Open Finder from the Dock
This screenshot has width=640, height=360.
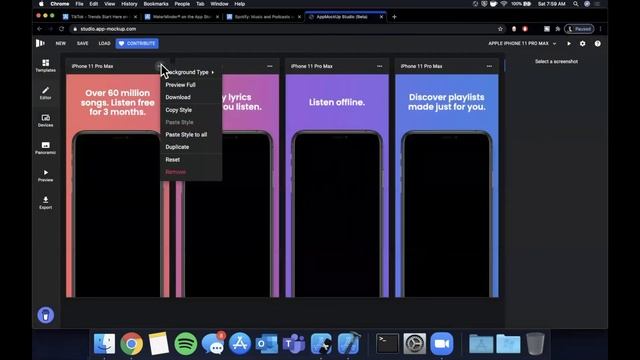104,344
